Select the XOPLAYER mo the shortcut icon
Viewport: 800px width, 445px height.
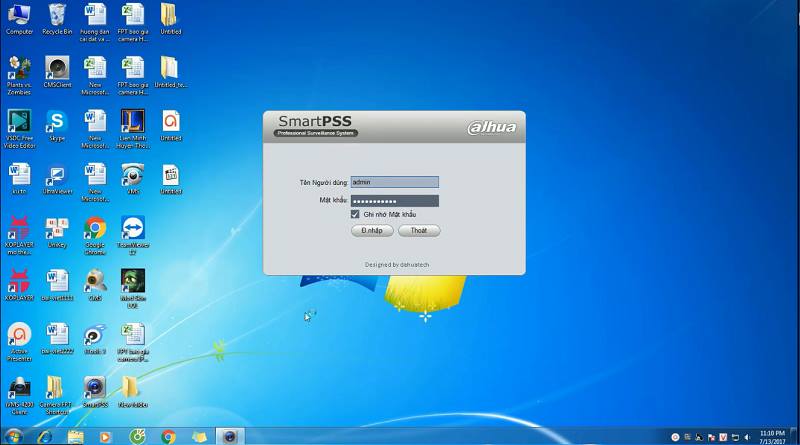coord(19,236)
